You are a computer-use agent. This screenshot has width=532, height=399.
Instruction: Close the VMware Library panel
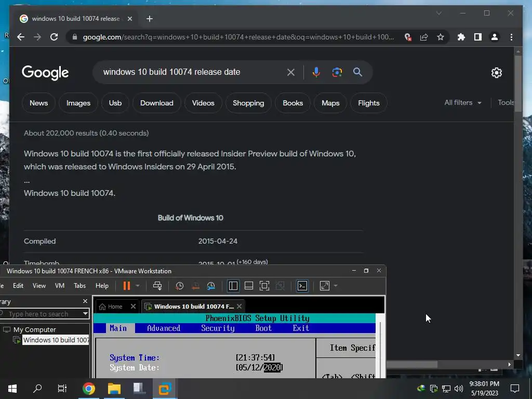point(85,301)
